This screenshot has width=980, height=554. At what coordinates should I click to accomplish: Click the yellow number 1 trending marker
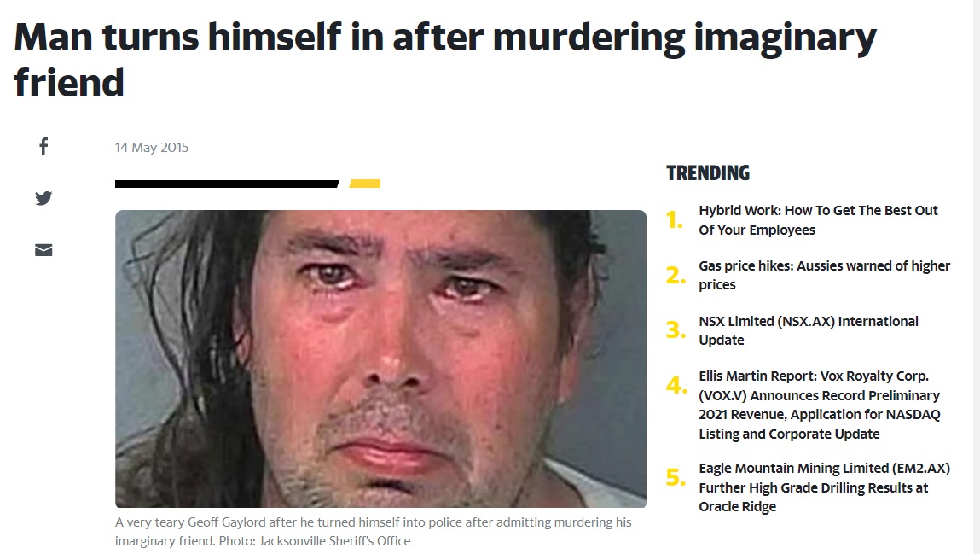pos(675,220)
